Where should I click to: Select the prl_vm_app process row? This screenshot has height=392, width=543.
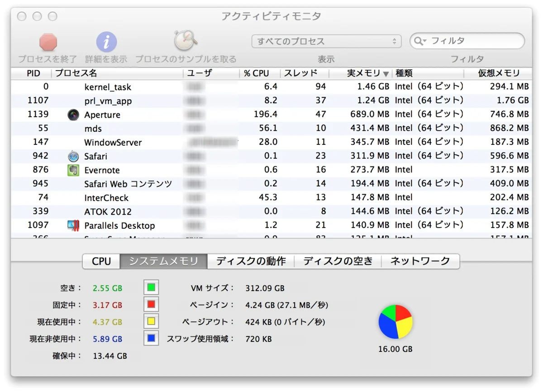click(271, 100)
